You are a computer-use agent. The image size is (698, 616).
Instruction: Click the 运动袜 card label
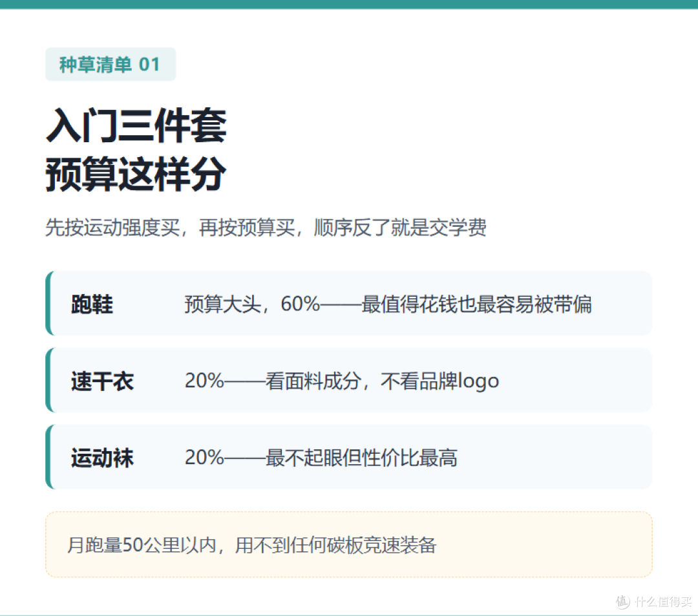coord(102,458)
